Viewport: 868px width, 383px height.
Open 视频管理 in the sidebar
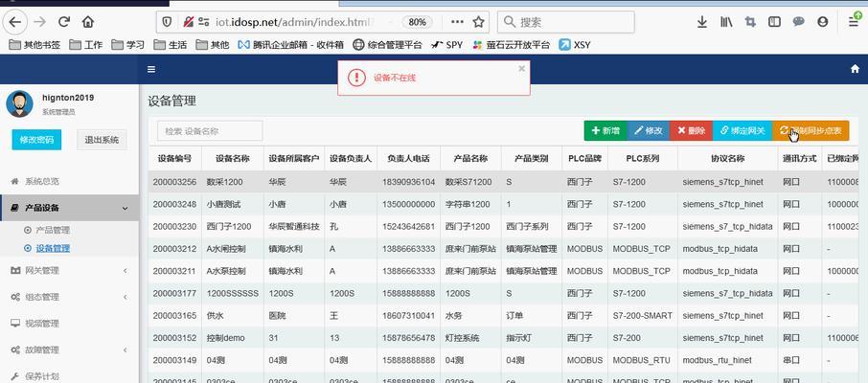point(69,324)
